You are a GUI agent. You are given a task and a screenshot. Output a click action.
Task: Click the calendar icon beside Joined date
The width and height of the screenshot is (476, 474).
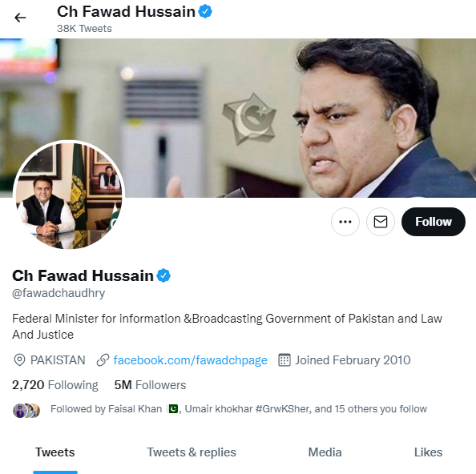click(x=284, y=360)
